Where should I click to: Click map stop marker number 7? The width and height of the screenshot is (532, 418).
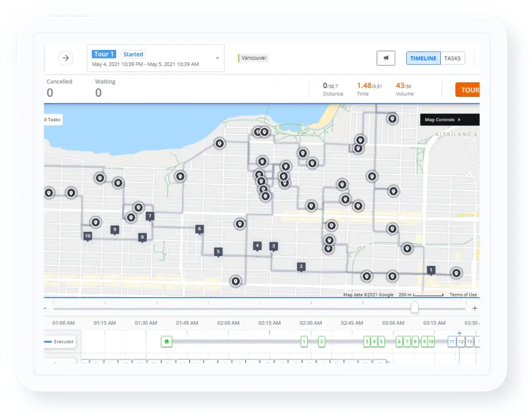click(x=150, y=216)
